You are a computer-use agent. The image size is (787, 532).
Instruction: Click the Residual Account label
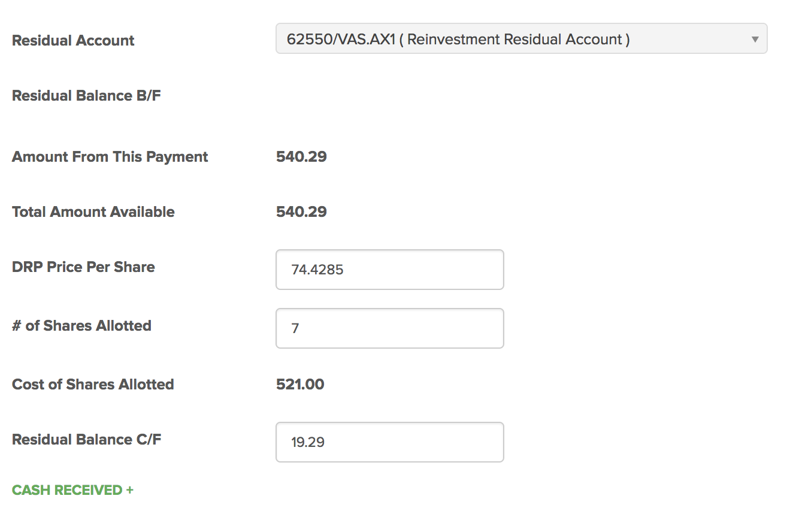click(x=72, y=41)
